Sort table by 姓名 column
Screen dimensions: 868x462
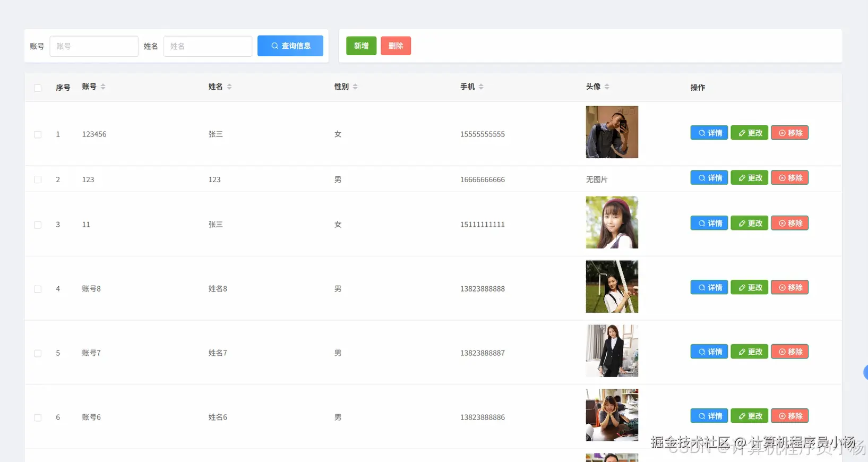229,87
